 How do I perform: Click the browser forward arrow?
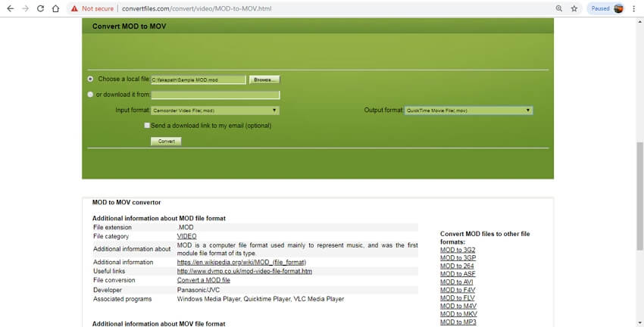click(x=26, y=8)
